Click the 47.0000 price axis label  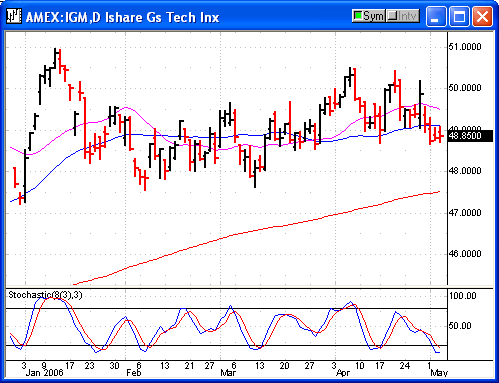click(465, 213)
